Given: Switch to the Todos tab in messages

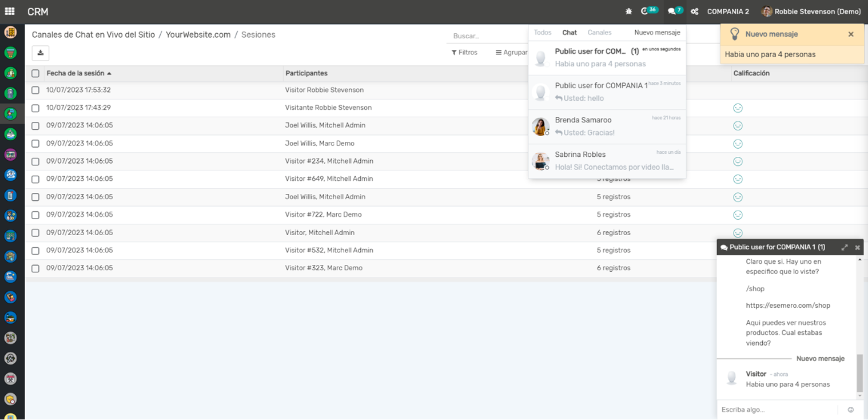Looking at the screenshot, I should tap(542, 33).
